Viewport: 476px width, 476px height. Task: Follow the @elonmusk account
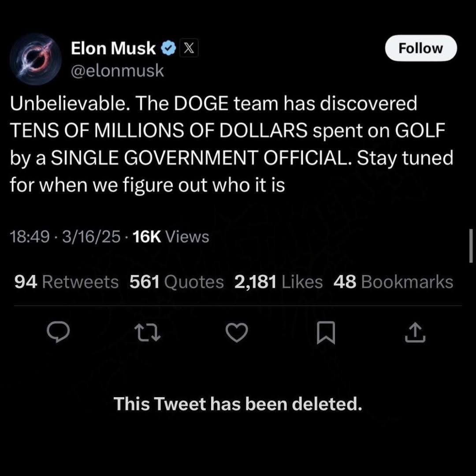click(x=420, y=48)
